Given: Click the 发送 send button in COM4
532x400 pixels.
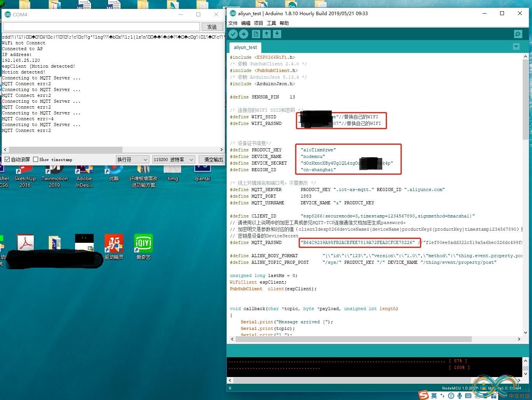Looking at the screenshot, I should (212, 27).
